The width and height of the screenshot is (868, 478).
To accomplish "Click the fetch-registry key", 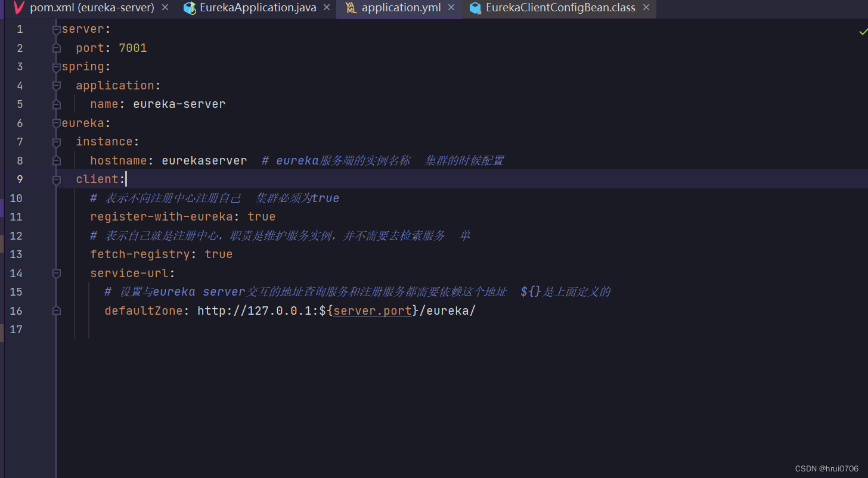I will pyautogui.click(x=140, y=254).
